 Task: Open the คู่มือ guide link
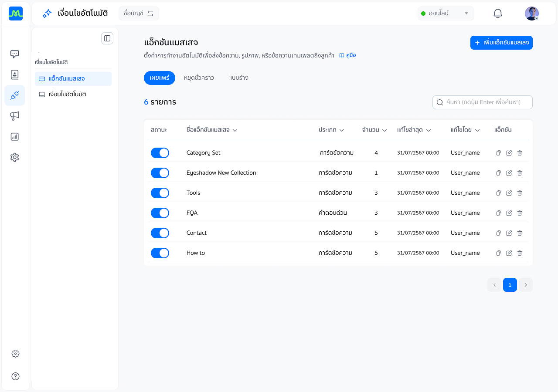pos(347,55)
